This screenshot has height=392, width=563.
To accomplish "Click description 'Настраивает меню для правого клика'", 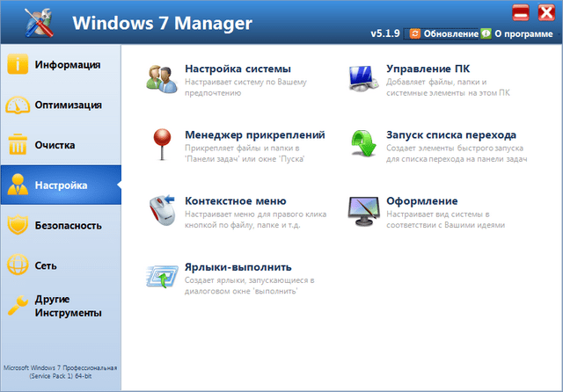I will (x=255, y=214).
